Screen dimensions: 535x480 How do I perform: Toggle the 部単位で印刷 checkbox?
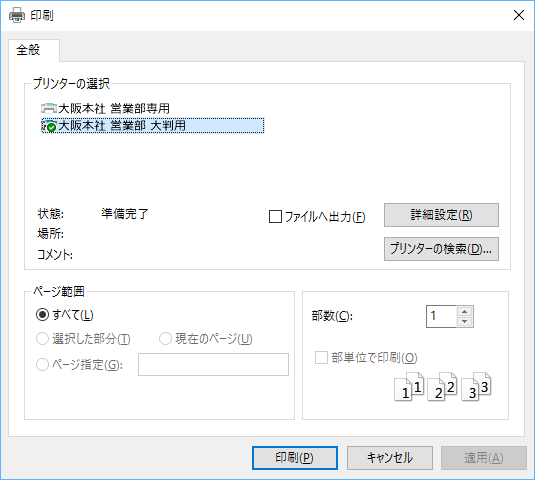pyautogui.click(x=321, y=358)
